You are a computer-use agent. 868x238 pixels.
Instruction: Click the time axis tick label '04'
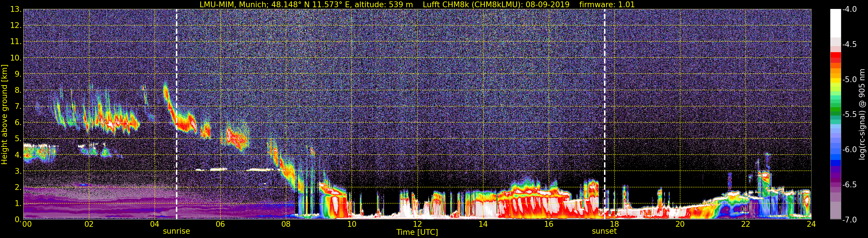(x=154, y=224)
